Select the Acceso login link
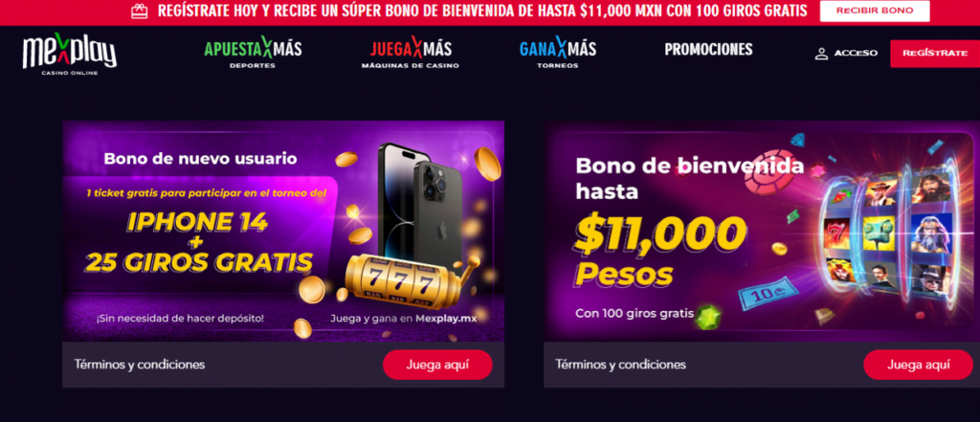 coord(856,54)
